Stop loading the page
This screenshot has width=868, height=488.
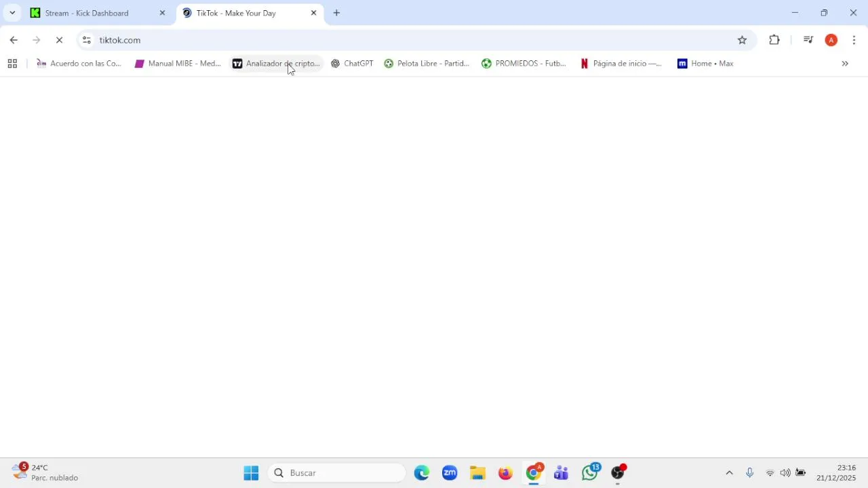pyautogui.click(x=59, y=40)
